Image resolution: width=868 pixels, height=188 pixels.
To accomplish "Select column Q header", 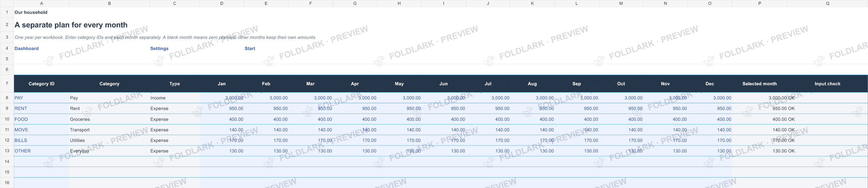I will point(827,3).
